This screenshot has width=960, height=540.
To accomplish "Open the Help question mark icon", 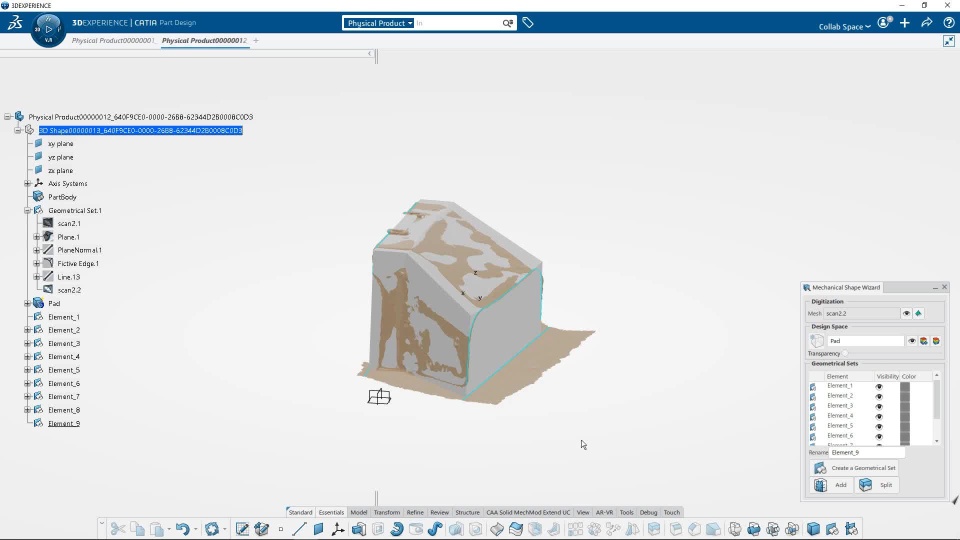I will [x=949, y=23].
